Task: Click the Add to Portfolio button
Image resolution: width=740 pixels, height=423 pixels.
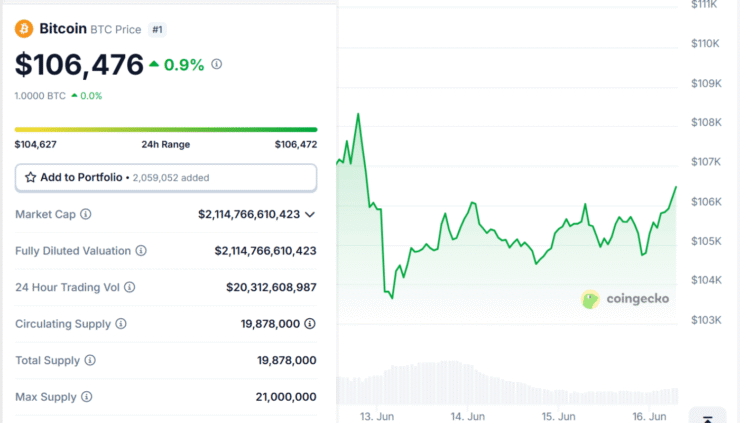Action: coord(166,178)
